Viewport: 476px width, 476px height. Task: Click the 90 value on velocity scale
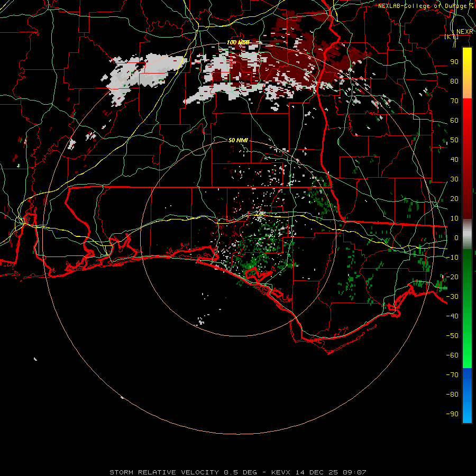pyautogui.click(x=454, y=62)
